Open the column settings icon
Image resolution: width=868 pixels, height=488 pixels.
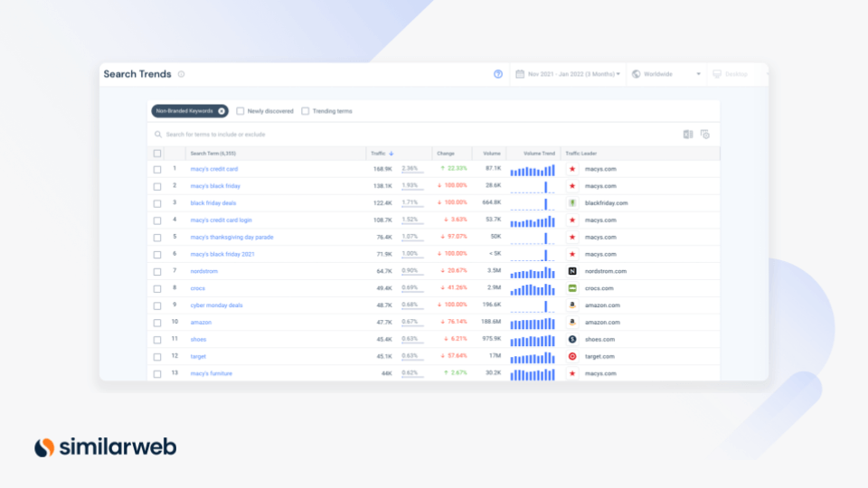pos(705,135)
